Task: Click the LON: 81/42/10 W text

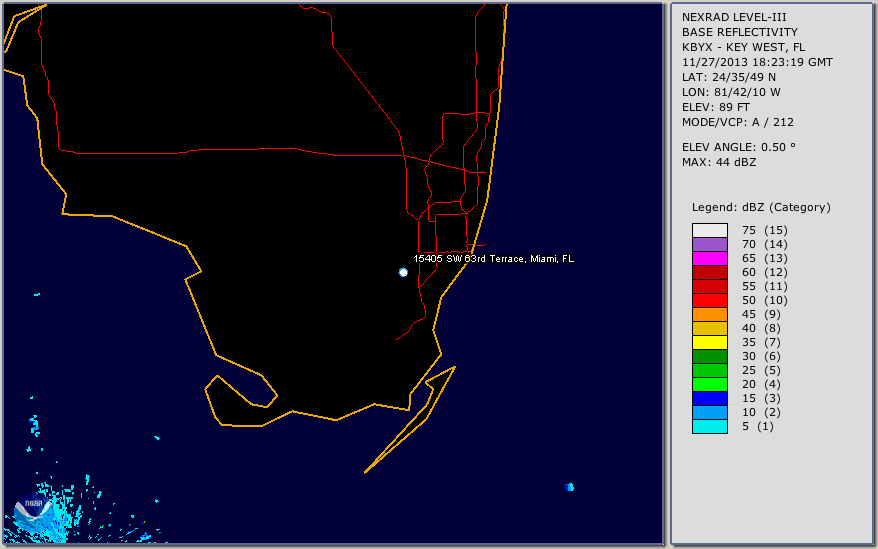Action: point(731,92)
